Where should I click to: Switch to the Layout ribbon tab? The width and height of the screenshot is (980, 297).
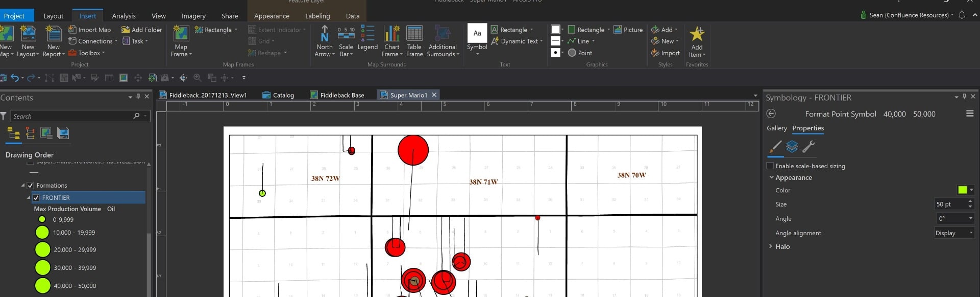coord(54,16)
